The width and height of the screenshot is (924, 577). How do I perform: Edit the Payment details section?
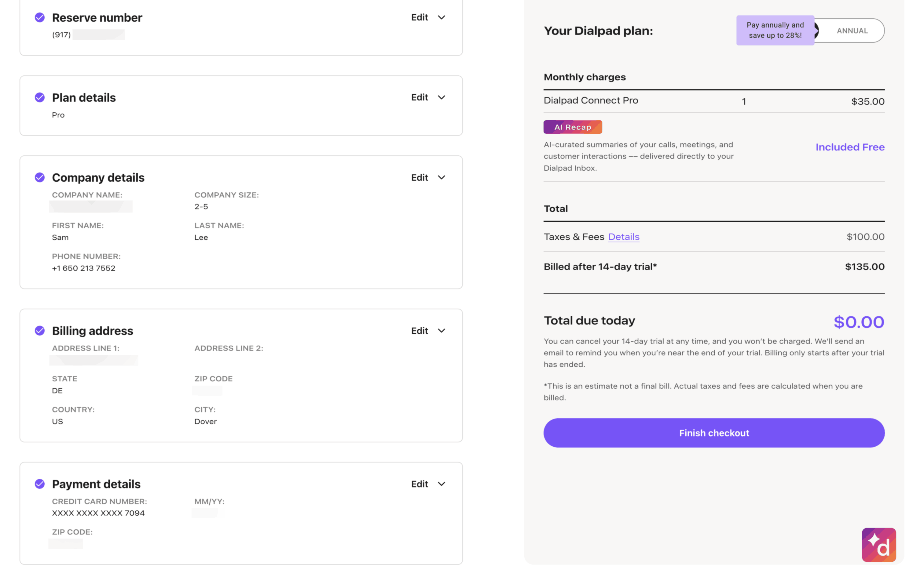419,484
